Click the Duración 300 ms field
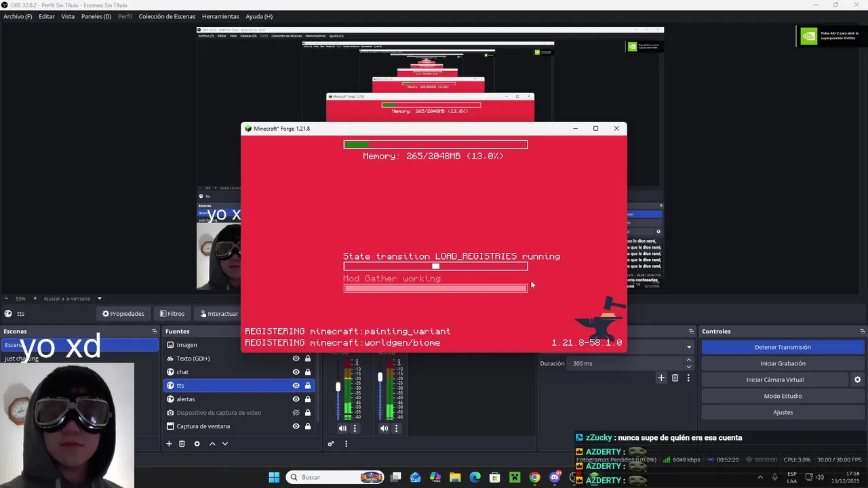Screen dimensions: 868x488 coord(626,363)
